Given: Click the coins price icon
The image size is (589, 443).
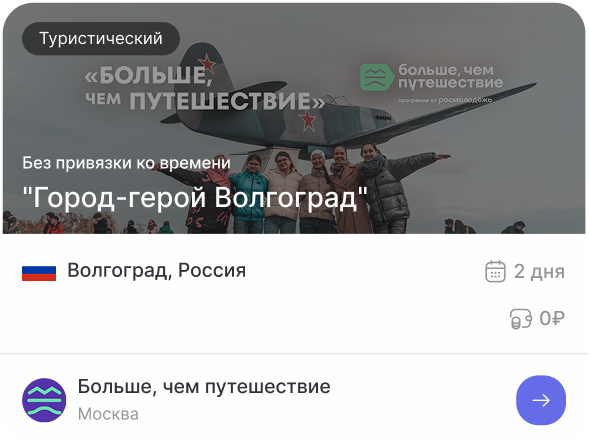Looking at the screenshot, I should tap(521, 319).
